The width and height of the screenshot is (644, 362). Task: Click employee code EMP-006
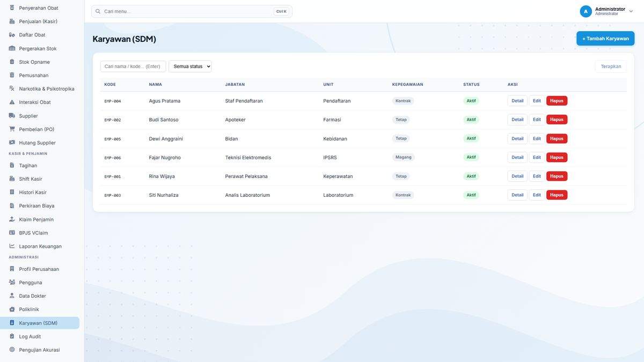113,158
